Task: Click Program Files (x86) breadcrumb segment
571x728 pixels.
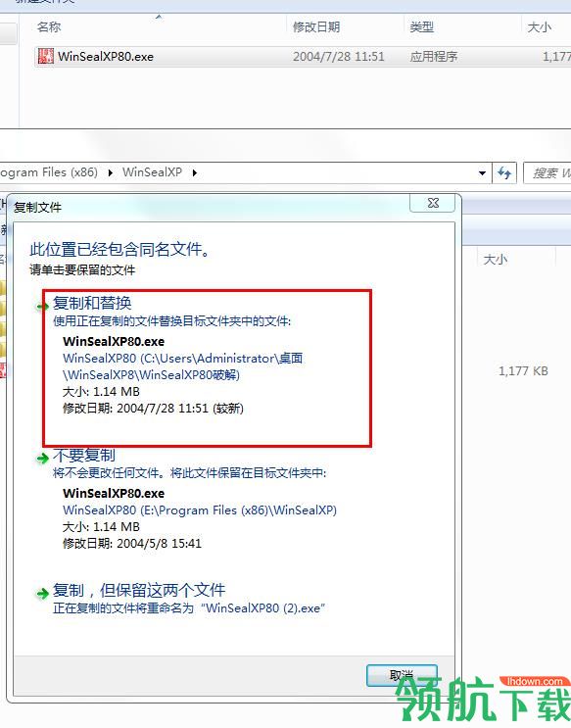Action: coord(49,172)
